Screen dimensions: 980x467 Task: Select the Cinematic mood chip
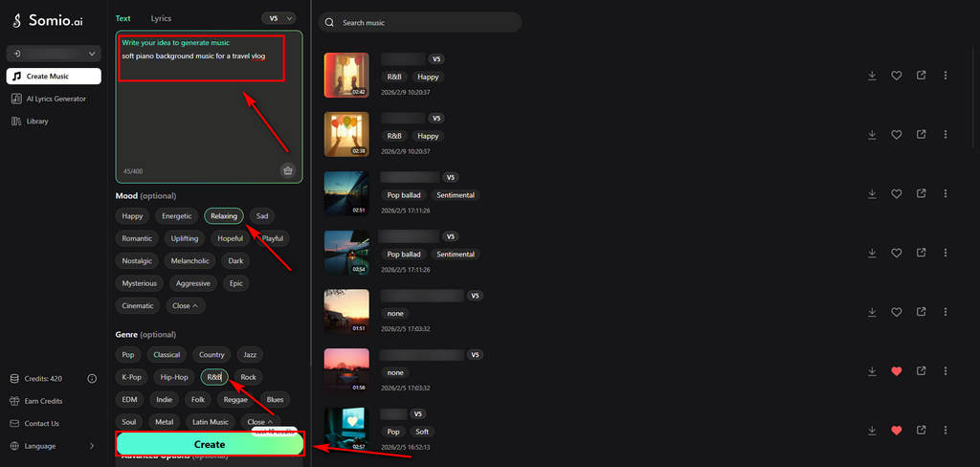click(x=138, y=305)
